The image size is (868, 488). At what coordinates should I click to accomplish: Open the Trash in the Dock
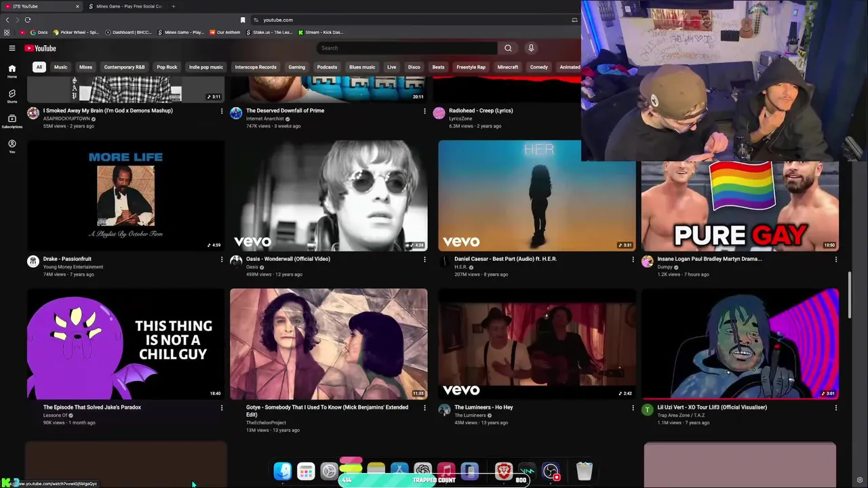point(584,471)
